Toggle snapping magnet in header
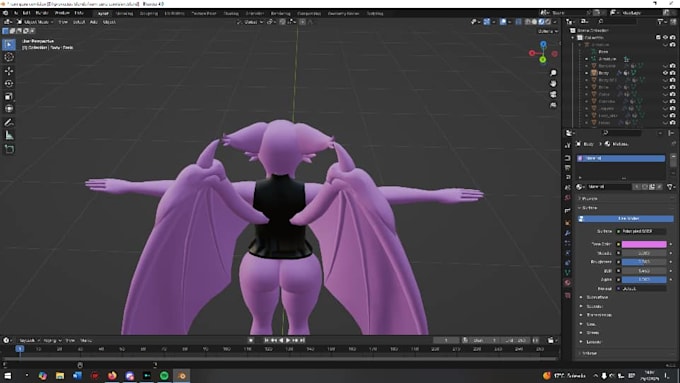Viewport: 680px width, 383px height. 282,22
